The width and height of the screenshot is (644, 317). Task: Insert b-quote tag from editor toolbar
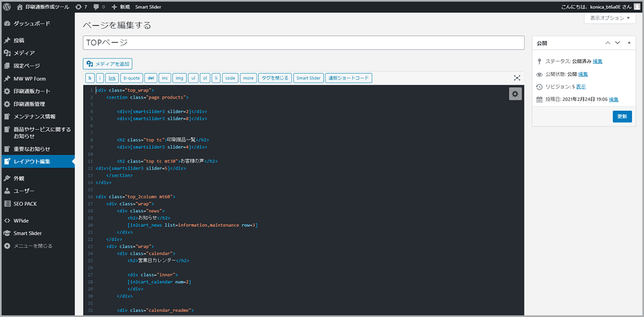(x=131, y=78)
